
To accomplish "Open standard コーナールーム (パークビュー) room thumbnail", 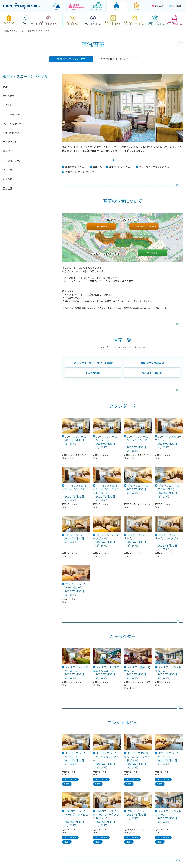I will 107,524.
